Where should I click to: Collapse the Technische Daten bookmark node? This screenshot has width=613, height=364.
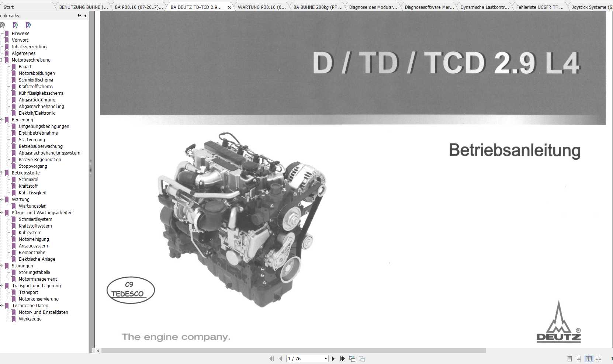1,305
